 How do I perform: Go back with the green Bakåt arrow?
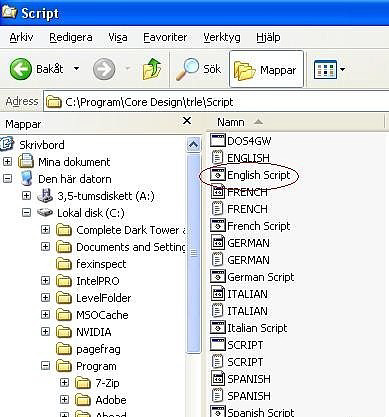coord(21,69)
